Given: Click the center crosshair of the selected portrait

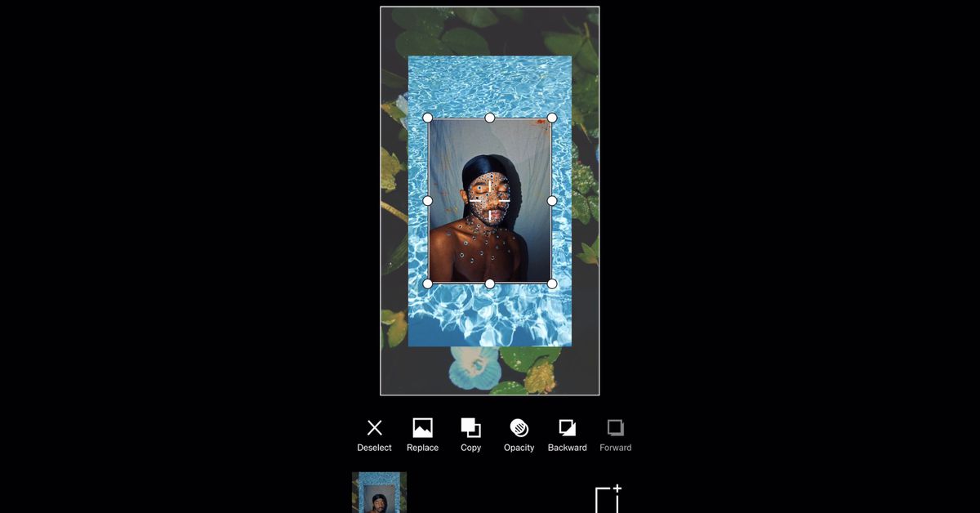Looking at the screenshot, I should [490, 200].
